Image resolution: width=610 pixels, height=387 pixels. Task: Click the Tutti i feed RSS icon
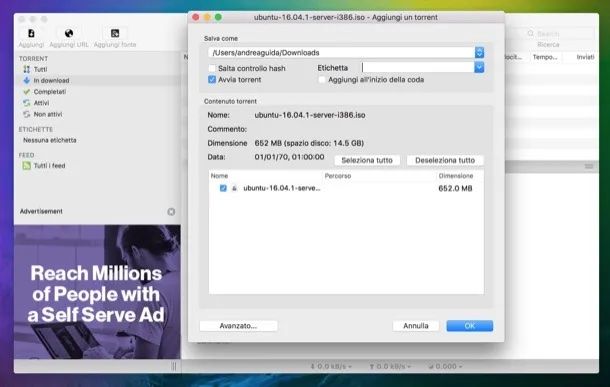26,166
